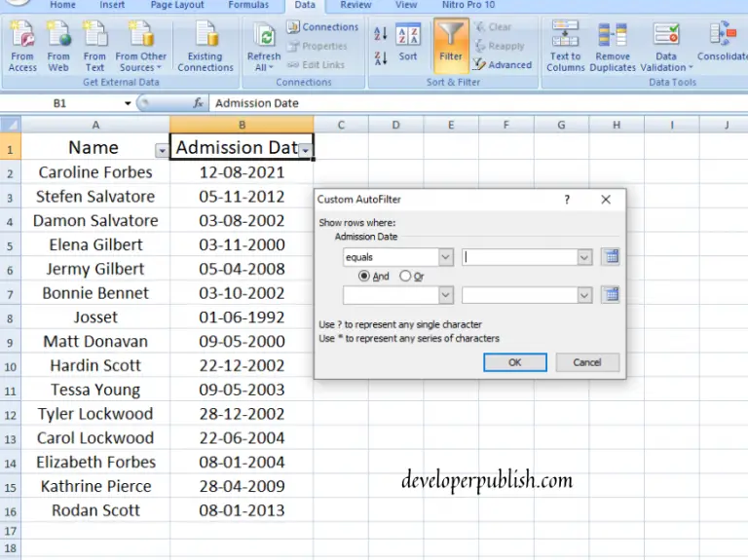The width and height of the screenshot is (748, 560).
Task: Expand second criterion value dropdown
Action: (584, 295)
